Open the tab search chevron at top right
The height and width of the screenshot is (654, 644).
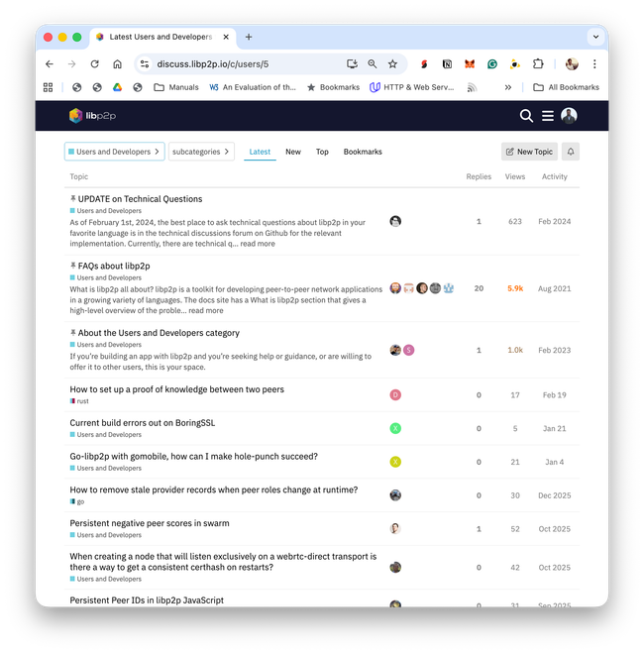point(596,37)
